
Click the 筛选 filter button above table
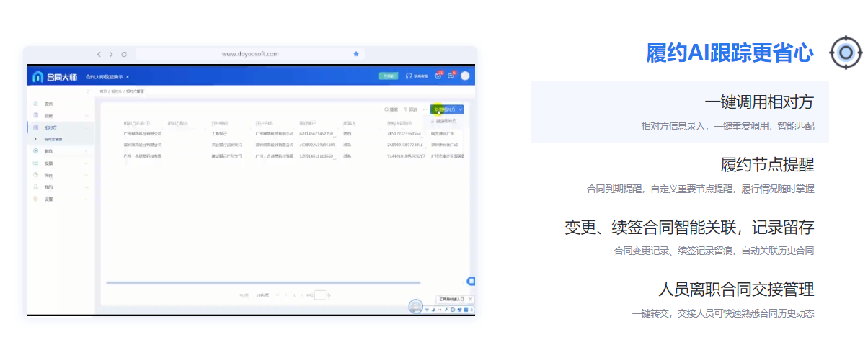410,109
